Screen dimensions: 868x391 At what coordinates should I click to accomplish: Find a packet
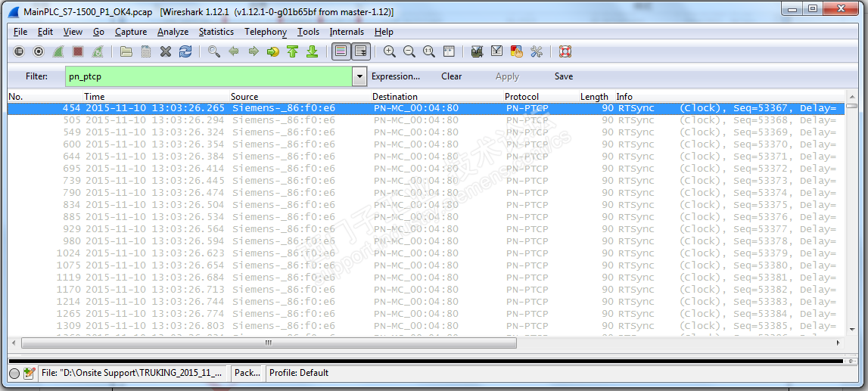coord(214,51)
